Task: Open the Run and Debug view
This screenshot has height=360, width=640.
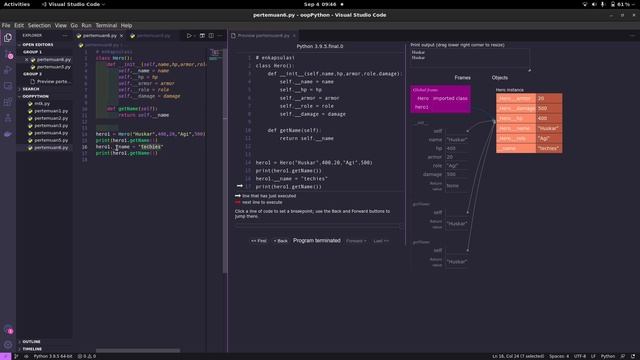Action: click(8, 70)
